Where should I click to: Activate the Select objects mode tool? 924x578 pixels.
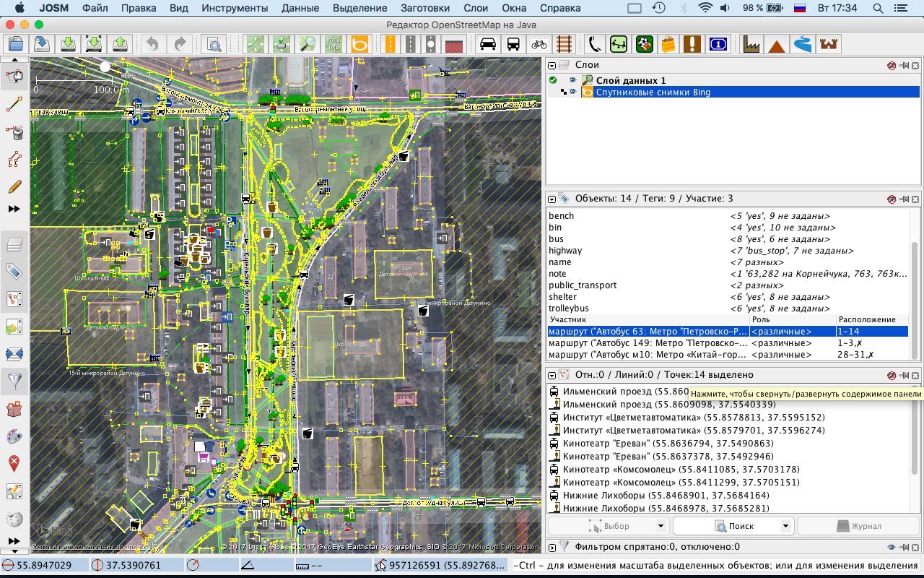point(14,77)
